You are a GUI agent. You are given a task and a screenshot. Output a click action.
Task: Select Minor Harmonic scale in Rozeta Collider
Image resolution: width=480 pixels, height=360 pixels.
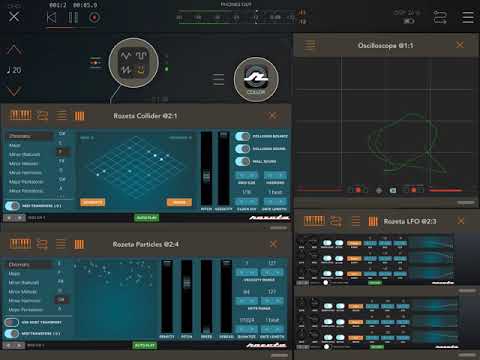pyautogui.click(x=30, y=173)
